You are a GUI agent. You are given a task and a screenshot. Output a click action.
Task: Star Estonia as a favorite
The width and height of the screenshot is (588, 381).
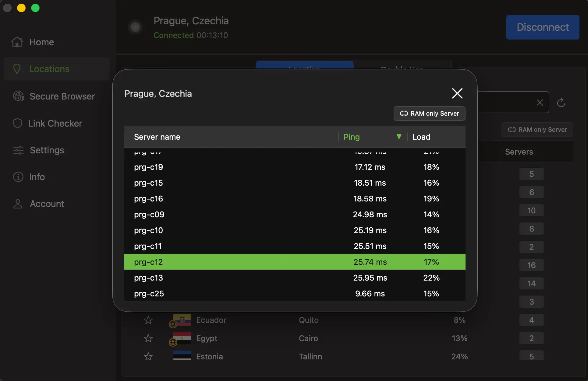[148, 356]
